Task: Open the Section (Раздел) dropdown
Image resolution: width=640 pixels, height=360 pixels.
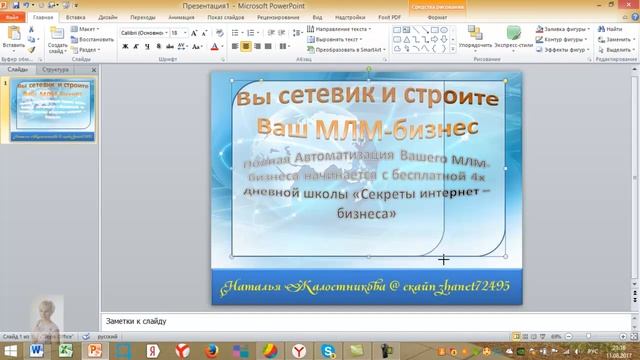Action: pyautogui.click(x=86, y=50)
